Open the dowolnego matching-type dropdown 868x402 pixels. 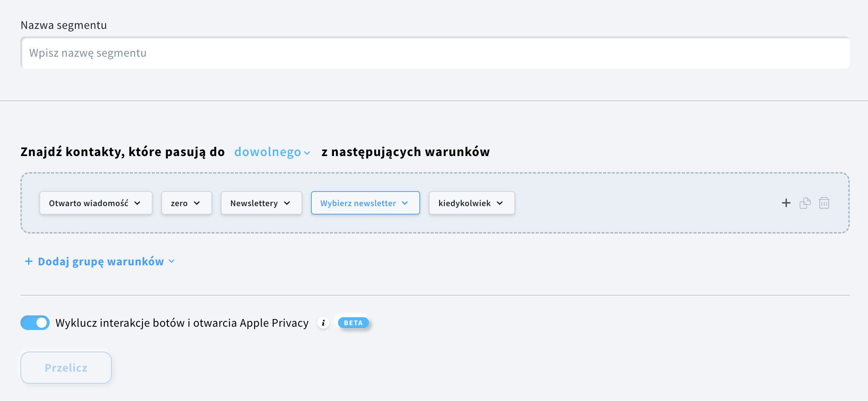tap(271, 152)
